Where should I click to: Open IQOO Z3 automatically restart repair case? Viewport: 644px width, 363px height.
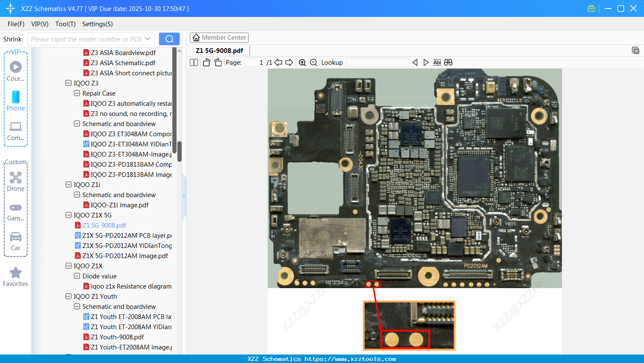(x=127, y=103)
